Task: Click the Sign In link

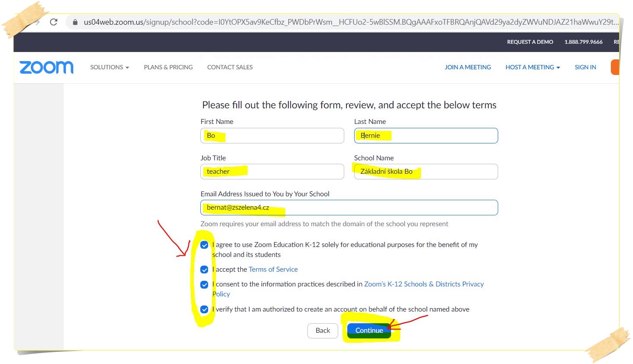Action: 585,67
